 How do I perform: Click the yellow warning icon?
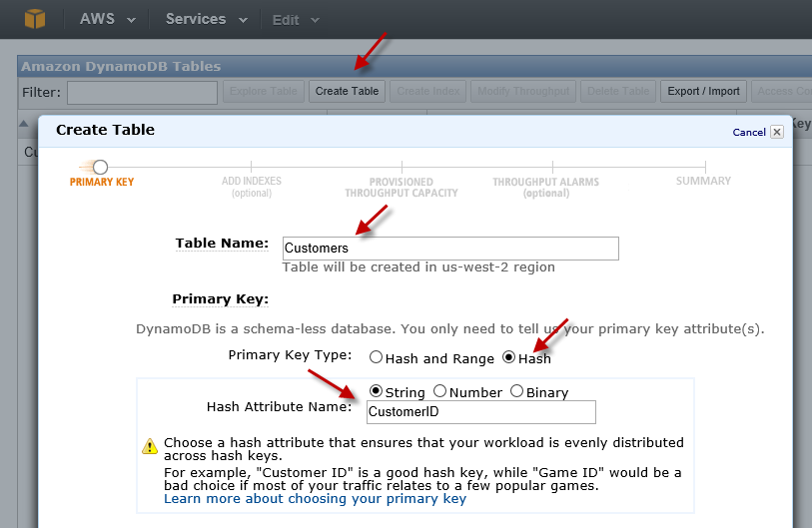coord(150,446)
